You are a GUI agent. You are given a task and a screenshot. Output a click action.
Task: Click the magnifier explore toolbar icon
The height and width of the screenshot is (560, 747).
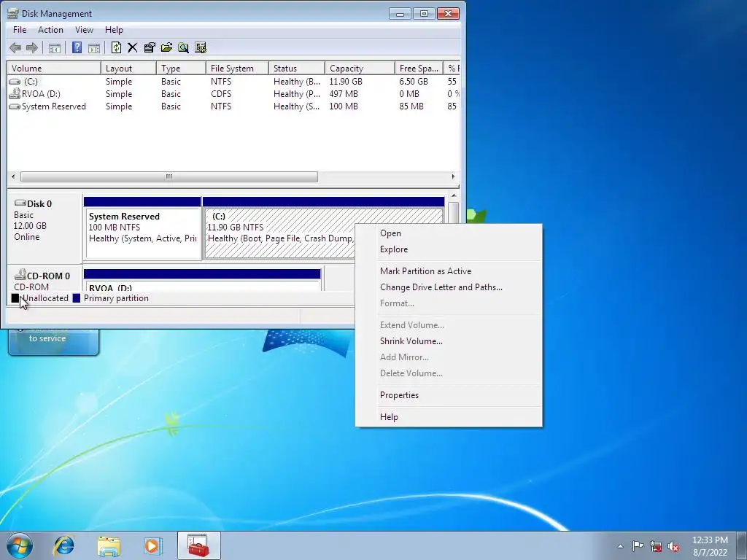(x=183, y=47)
